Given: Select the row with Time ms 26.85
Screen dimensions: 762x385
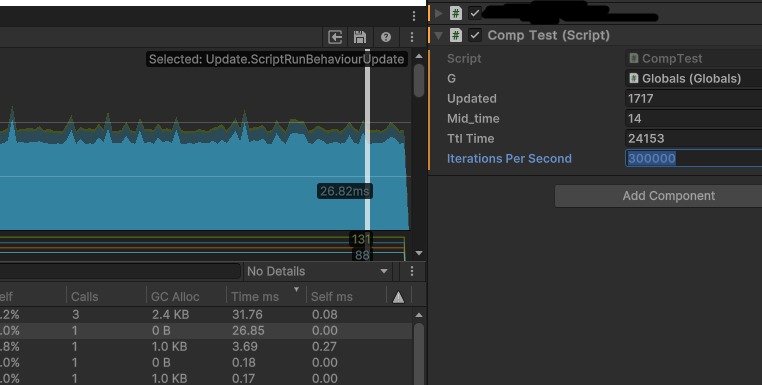Looking at the screenshot, I should point(206,331).
